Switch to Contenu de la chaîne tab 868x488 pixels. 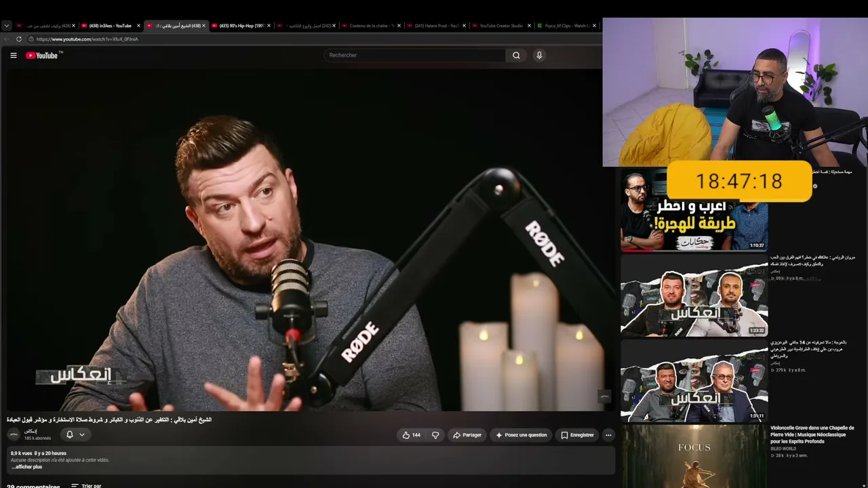370,26
